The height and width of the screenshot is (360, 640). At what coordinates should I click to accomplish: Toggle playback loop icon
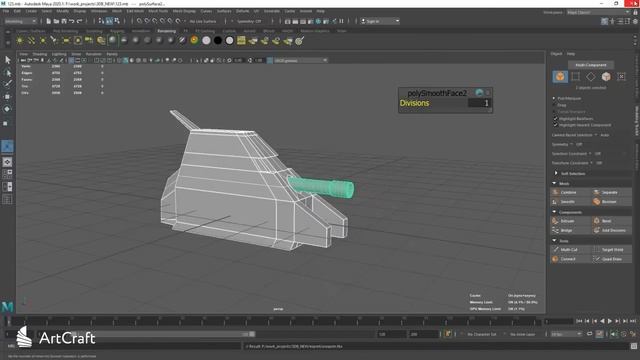coord(589,334)
